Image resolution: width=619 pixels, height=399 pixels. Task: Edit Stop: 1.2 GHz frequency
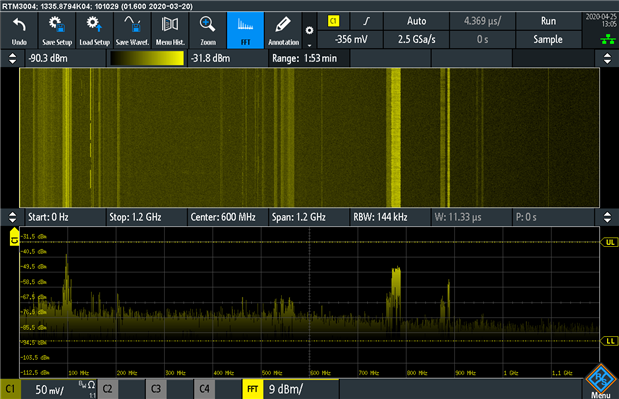pyautogui.click(x=147, y=217)
